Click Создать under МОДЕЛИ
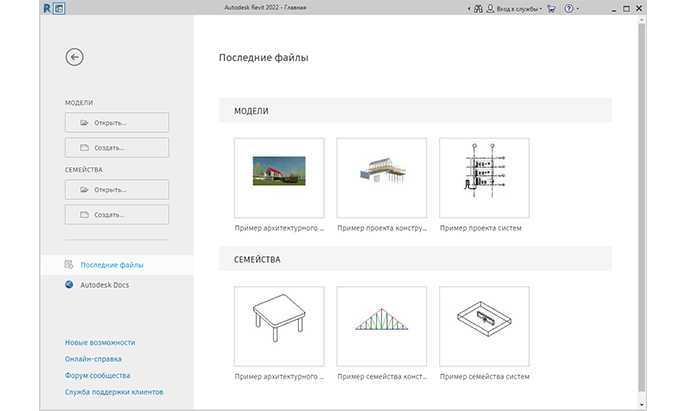 click(x=117, y=148)
